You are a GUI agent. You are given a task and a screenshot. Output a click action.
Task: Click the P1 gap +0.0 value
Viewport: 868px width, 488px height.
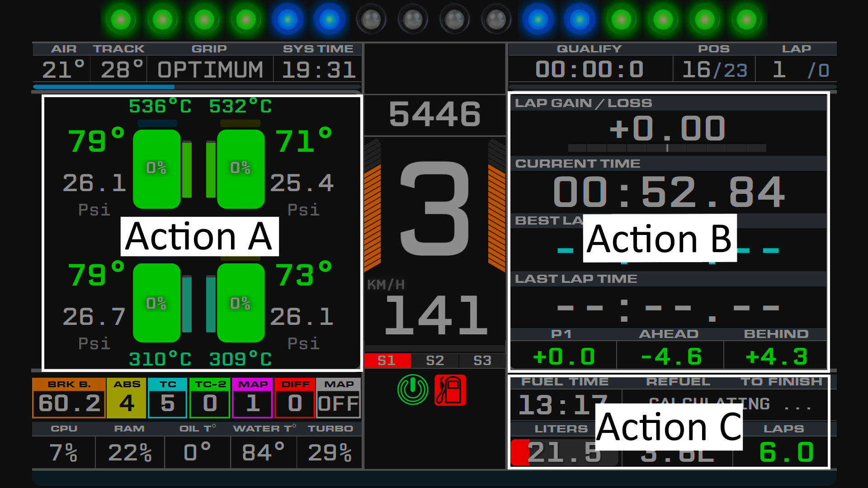pyautogui.click(x=564, y=357)
